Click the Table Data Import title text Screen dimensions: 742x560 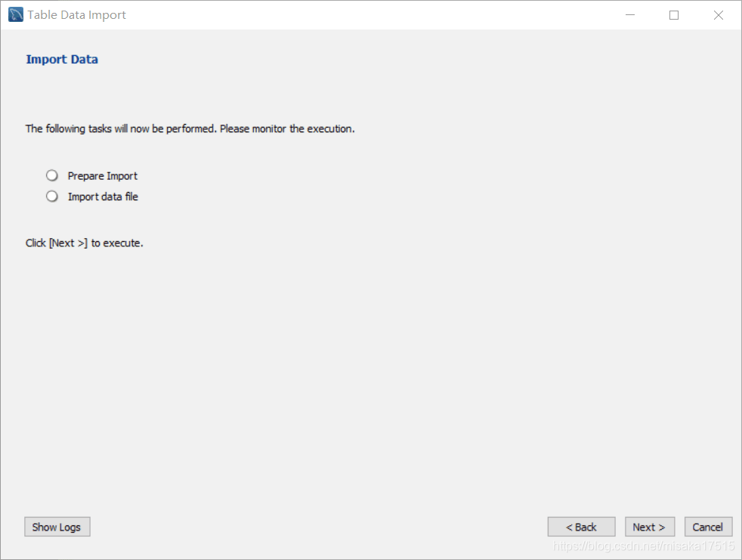click(76, 15)
